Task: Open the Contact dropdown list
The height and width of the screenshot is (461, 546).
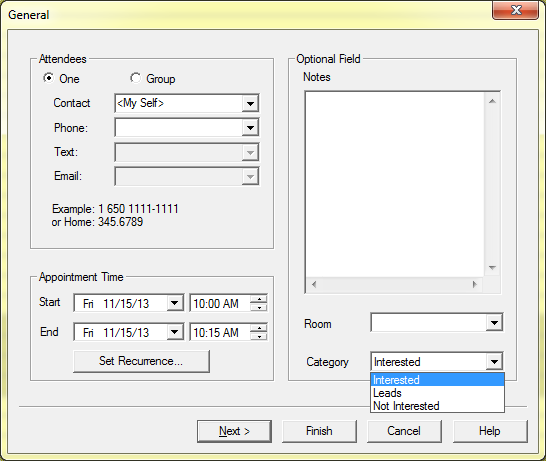Action: 250,103
